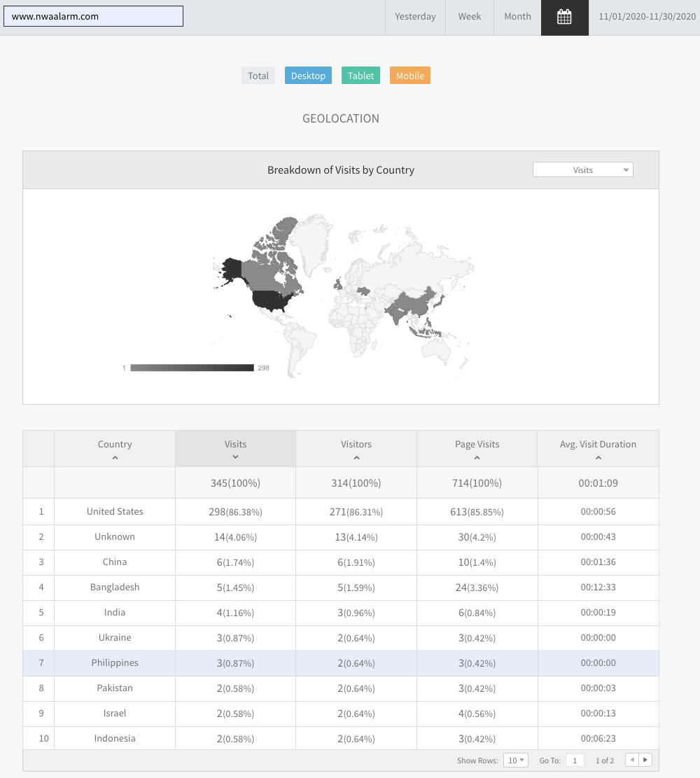Click the 613(85.85%) page visits cell
Viewport: 700px width, 778px height.
(477, 512)
